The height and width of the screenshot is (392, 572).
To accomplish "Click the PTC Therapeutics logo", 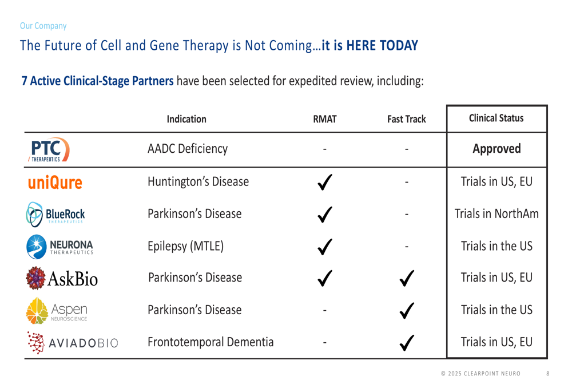I will 49,149.
